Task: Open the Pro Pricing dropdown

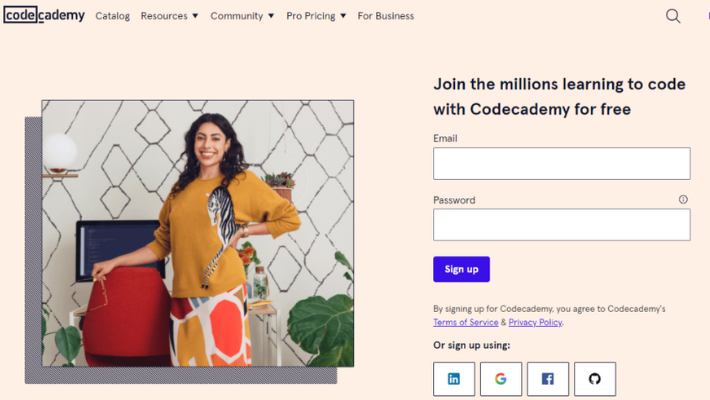Action: [x=316, y=16]
